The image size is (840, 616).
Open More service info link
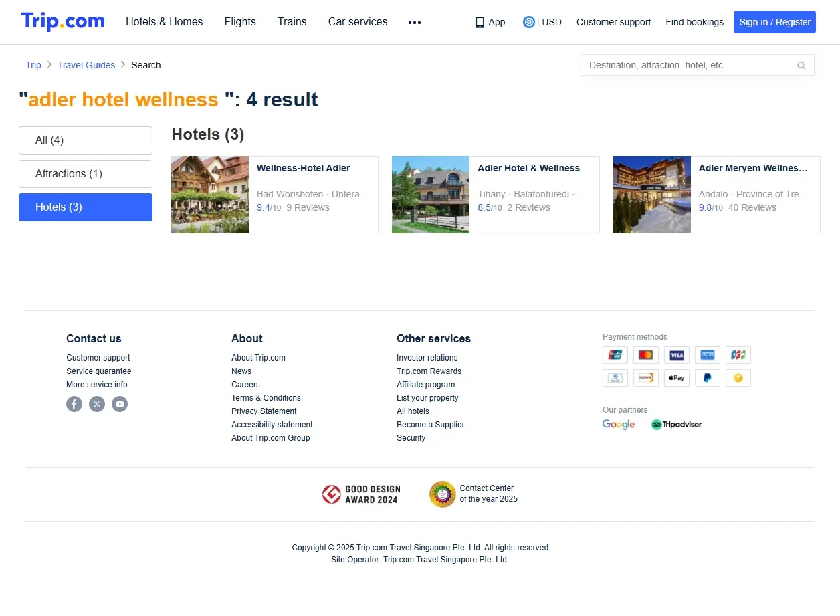(x=97, y=385)
